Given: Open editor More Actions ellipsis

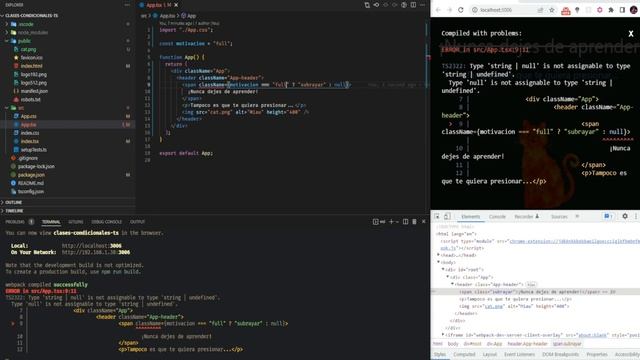Looking at the screenshot, I should coord(423,5).
